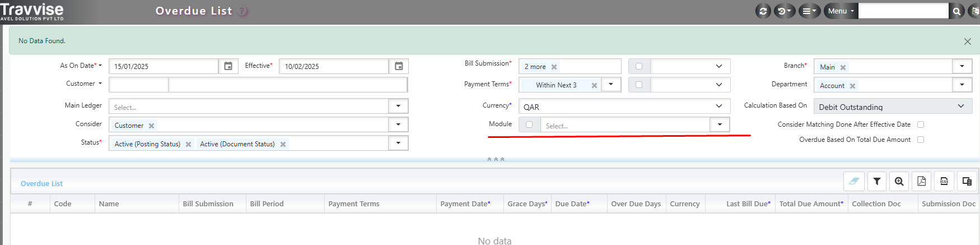
Task: Open Calculation Based On Debit Outstanding dropdown
Action: pyautogui.click(x=893, y=107)
